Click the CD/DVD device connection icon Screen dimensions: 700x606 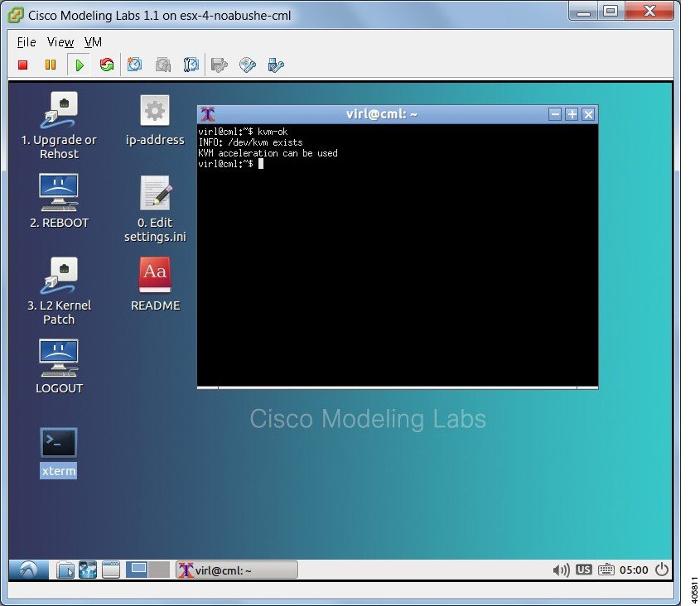(x=248, y=65)
